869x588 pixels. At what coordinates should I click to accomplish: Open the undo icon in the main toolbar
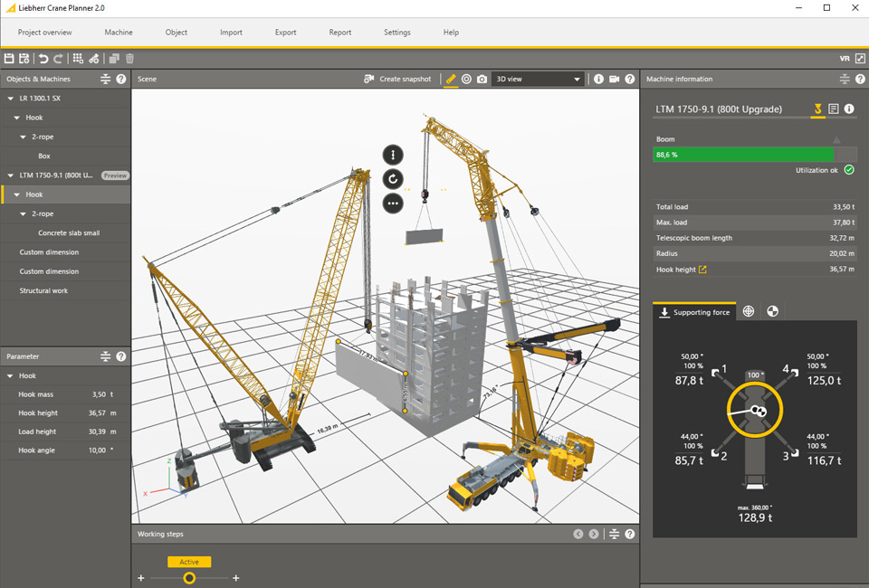click(x=43, y=58)
